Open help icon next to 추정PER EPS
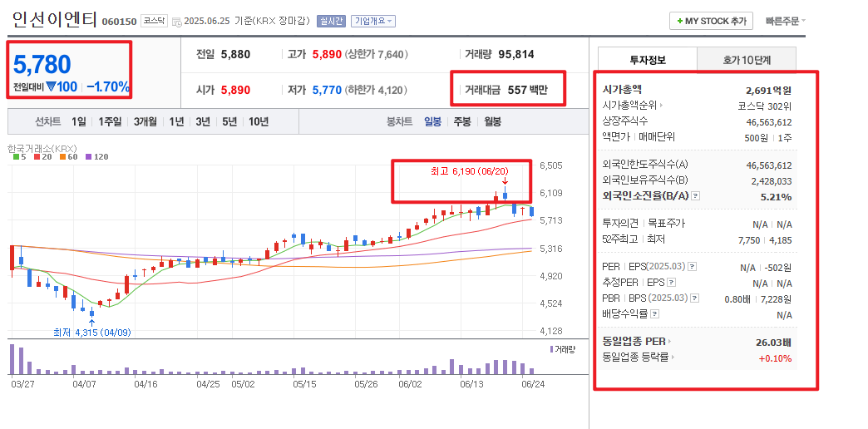Viewport: 868px width, 429px height. pyautogui.click(x=672, y=283)
